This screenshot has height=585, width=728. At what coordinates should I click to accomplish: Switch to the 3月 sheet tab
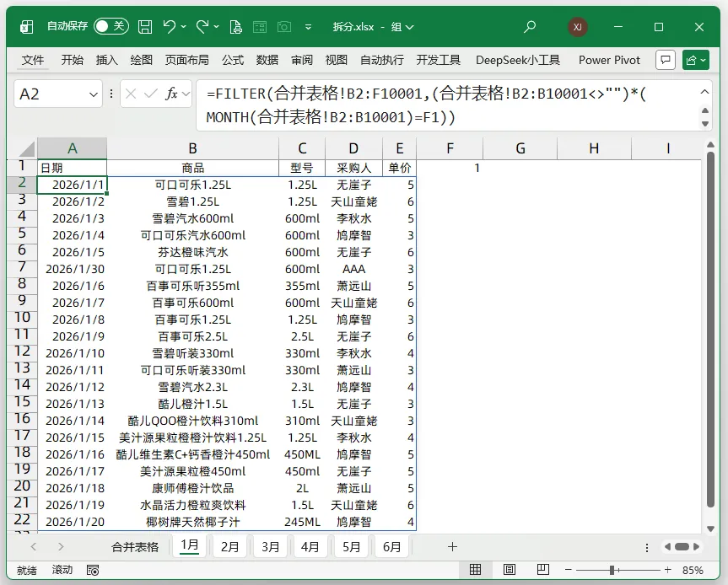pos(270,547)
